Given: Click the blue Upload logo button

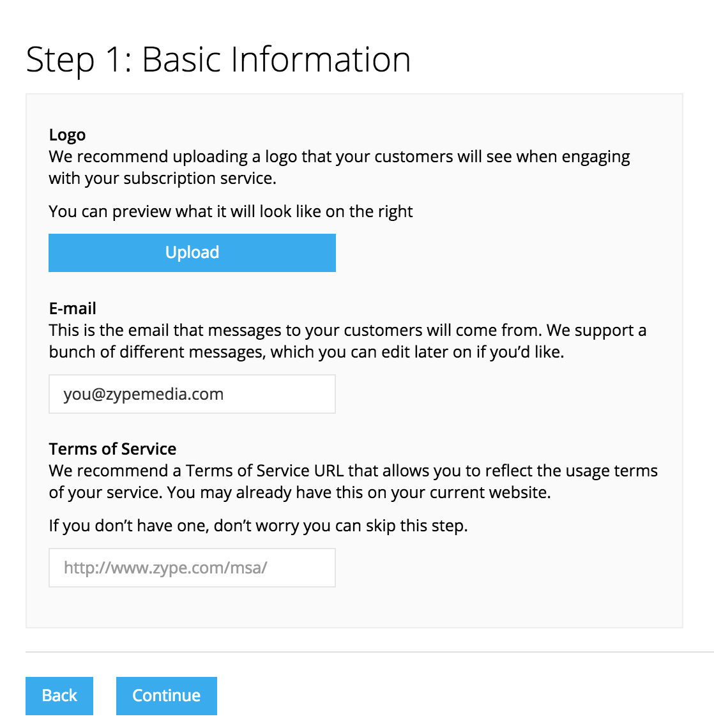Looking at the screenshot, I should (x=192, y=253).
